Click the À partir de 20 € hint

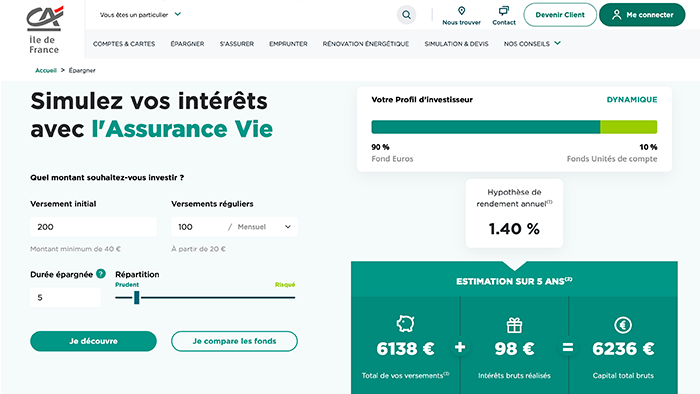(x=198, y=249)
